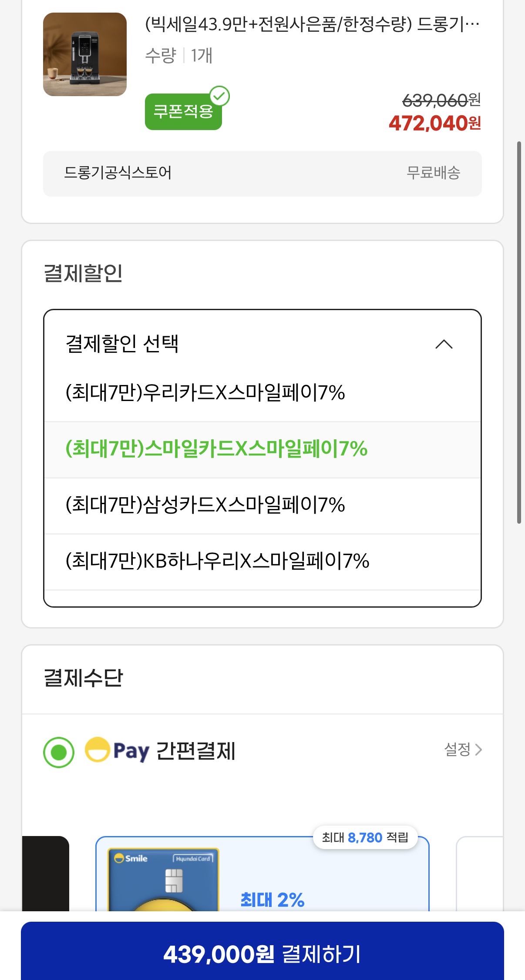Open payment method settings link
525x980 pixels.
[457, 749]
